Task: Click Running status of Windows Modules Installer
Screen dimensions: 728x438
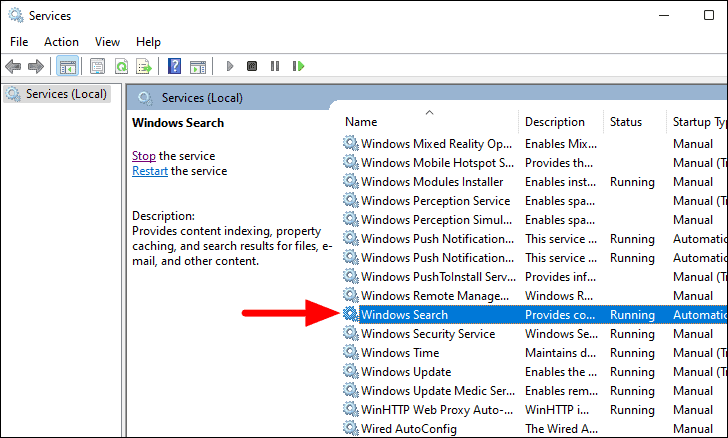Action: click(632, 182)
